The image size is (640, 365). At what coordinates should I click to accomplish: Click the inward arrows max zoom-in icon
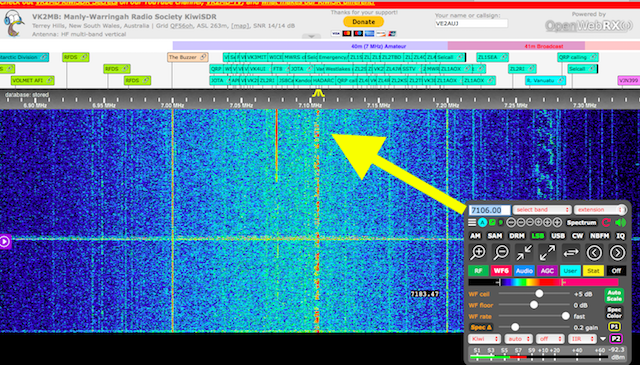coord(524,253)
